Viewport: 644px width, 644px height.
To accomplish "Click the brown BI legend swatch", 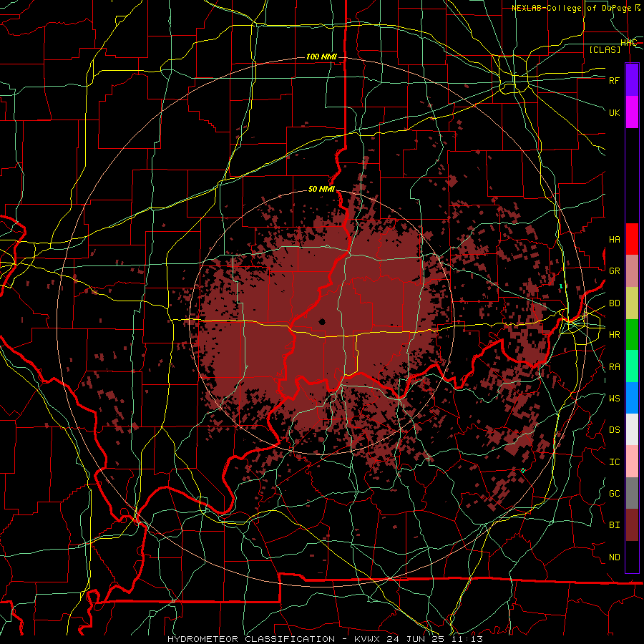I will point(632,525).
